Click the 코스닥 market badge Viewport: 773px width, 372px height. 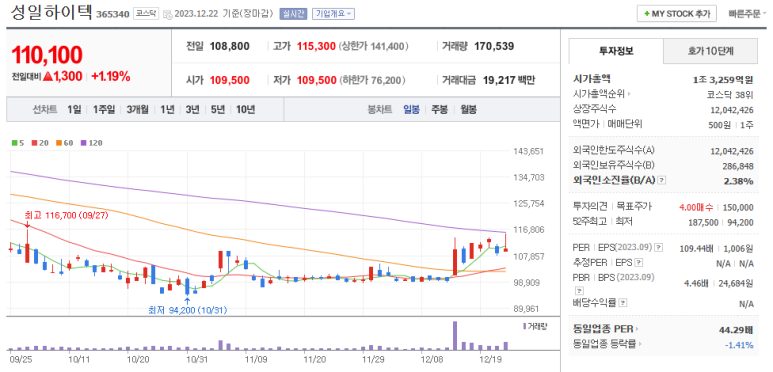click(146, 14)
